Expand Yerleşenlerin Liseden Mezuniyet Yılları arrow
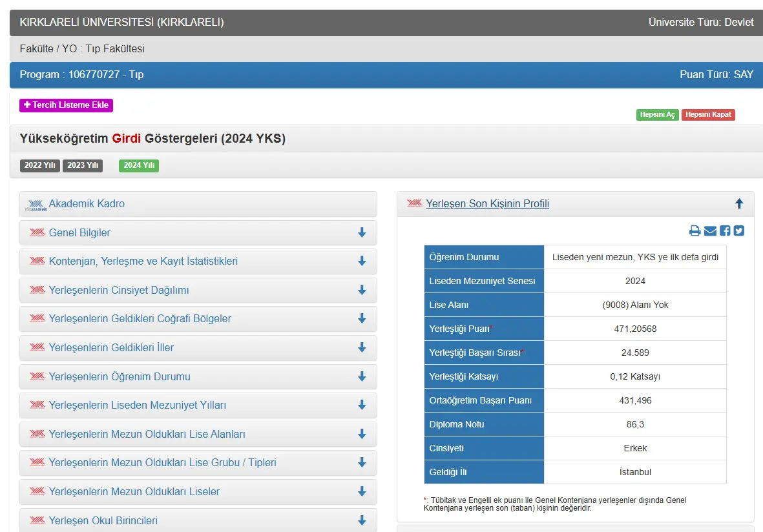763x532 pixels. click(x=362, y=405)
